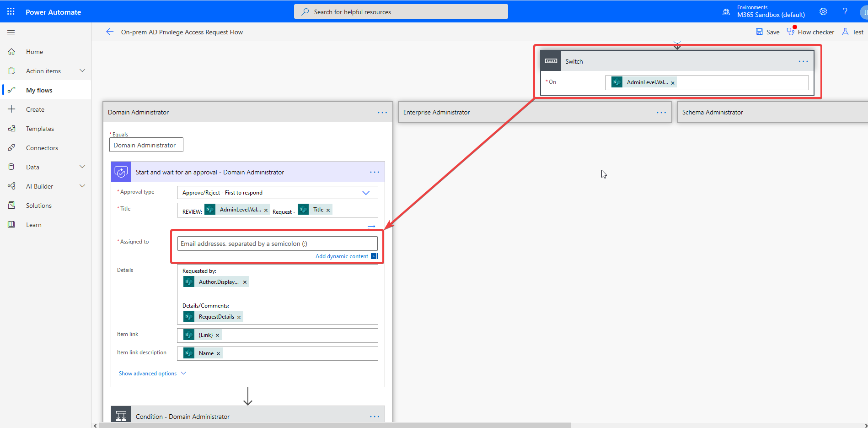Remove AdminLevel token from Switch On field
Viewport: 868px width, 428px height.
tap(673, 83)
